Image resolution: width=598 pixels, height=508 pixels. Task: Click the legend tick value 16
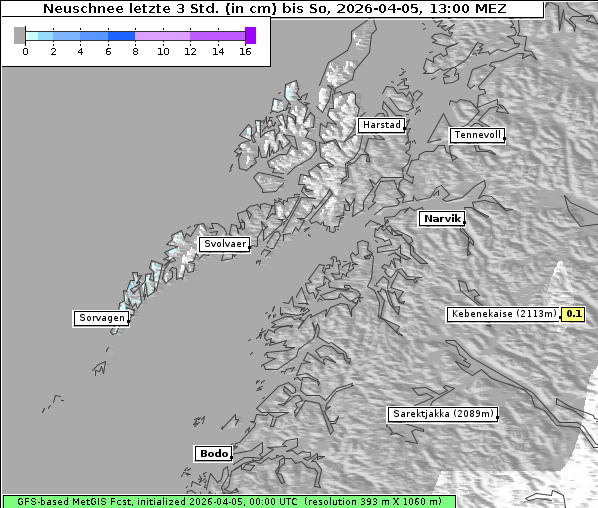point(245,51)
